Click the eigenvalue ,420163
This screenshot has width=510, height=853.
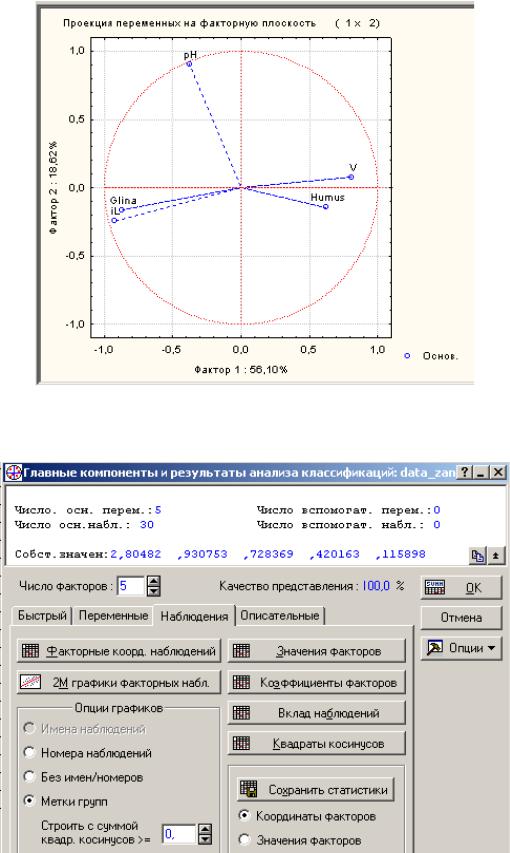[335, 554]
